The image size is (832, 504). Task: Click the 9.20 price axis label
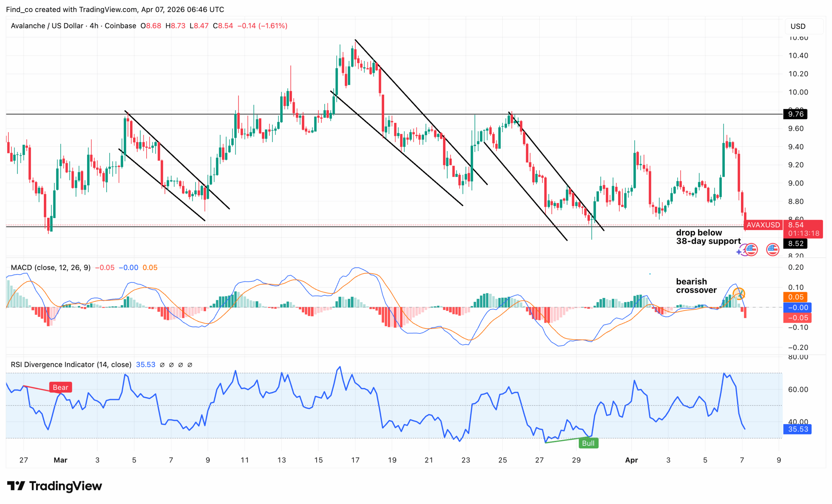(x=798, y=165)
